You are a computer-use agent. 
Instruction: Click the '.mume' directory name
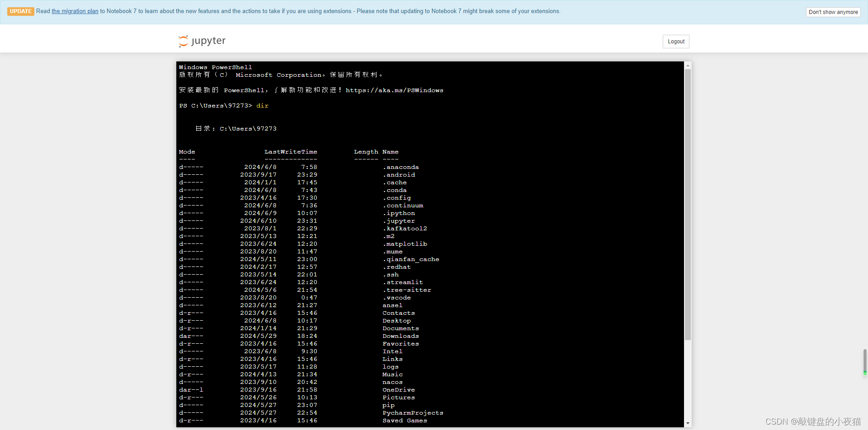pyautogui.click(x=392, y=252)
